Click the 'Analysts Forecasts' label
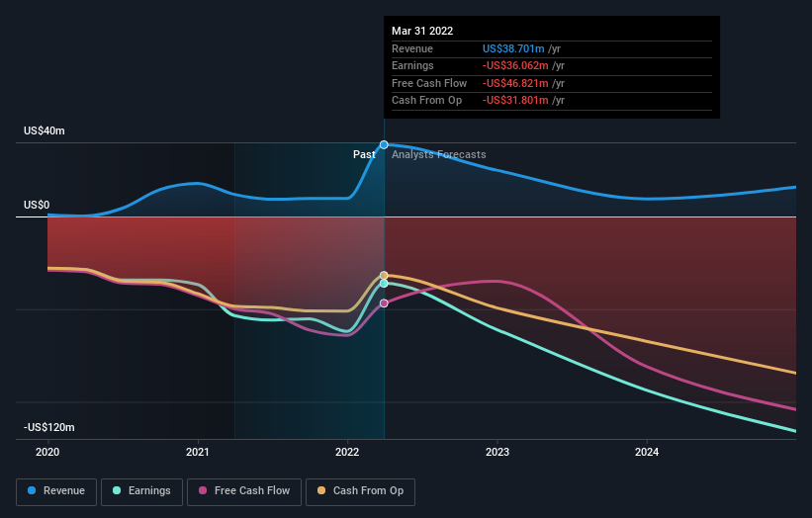The image size is (812, 518). click(438, 154)
